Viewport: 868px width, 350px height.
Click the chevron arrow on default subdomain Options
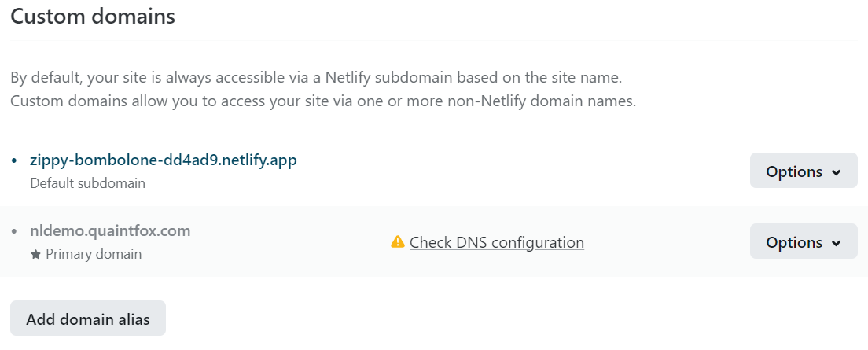pyautogui.click(x=836, y=172)
